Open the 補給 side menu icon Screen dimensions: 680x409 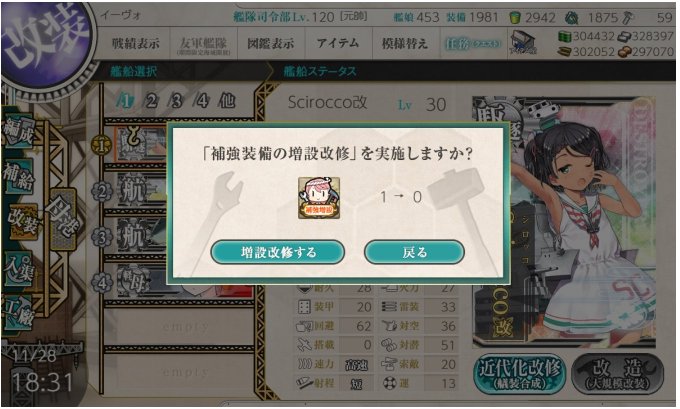(x=18, y=177)
